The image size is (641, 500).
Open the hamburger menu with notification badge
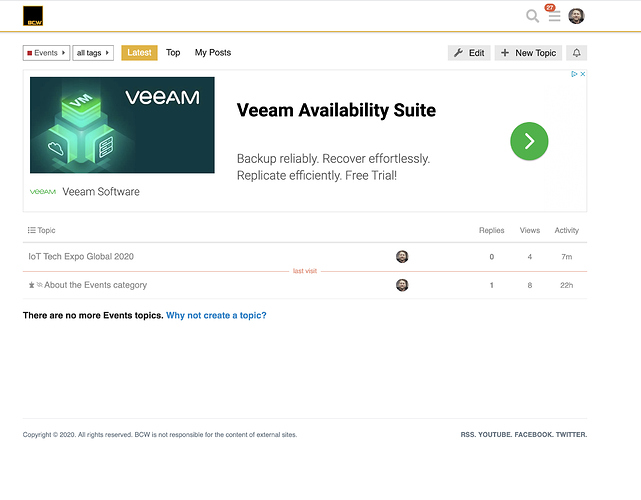point(554,16)
